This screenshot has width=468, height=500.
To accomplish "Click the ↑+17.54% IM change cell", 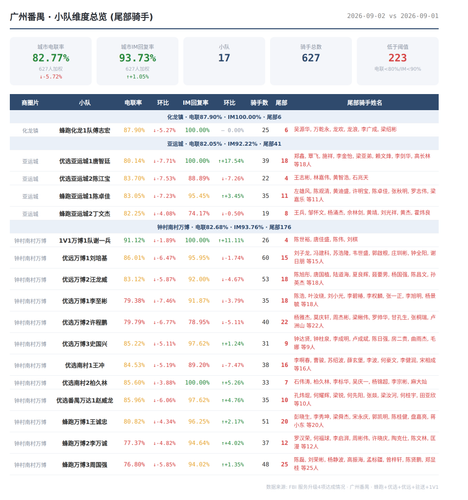I will (x=231, y=161).
